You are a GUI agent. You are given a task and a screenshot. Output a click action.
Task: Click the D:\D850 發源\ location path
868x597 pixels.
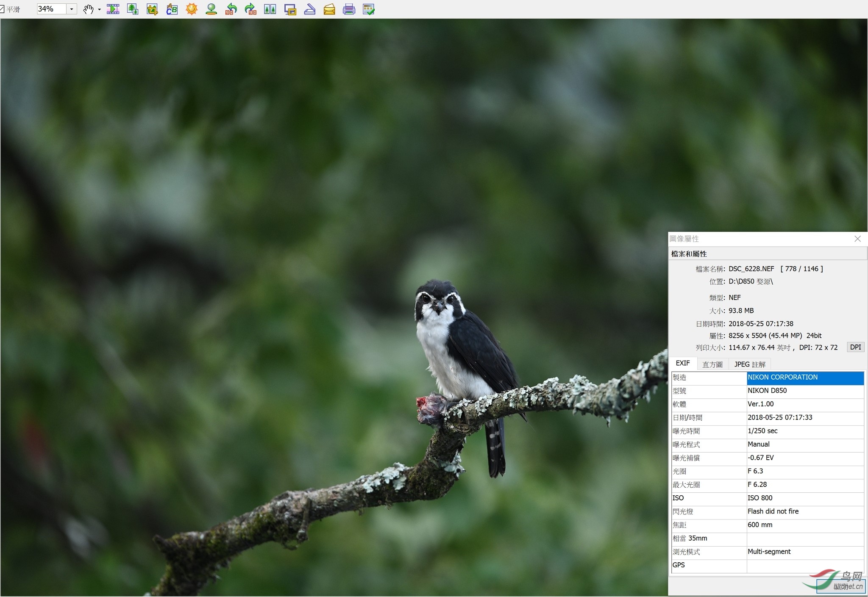(751, 281)
